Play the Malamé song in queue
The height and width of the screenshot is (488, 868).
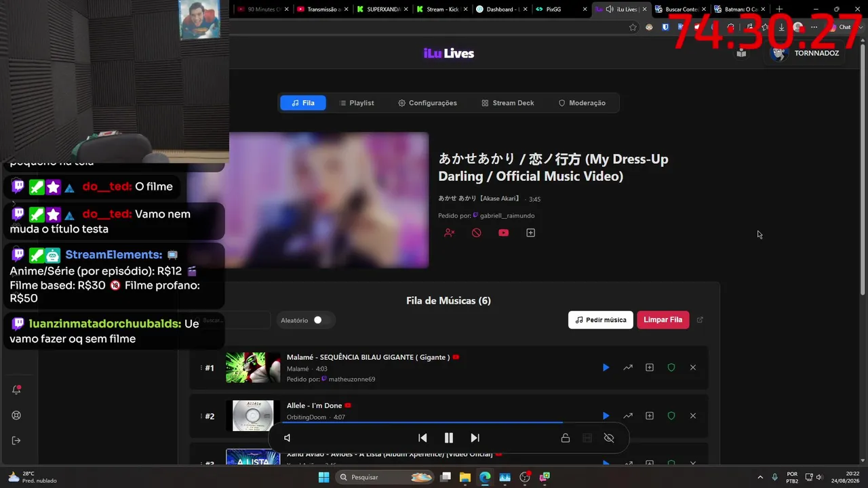point(606,367)
